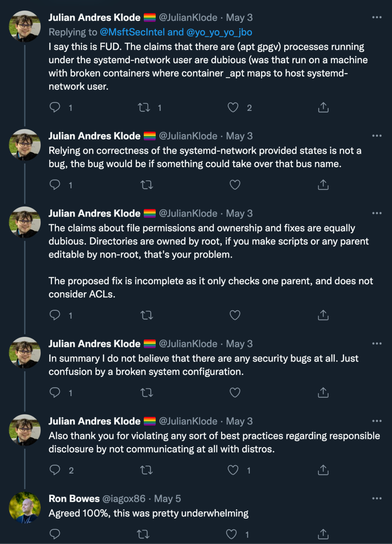This screenshot has height=544, width=392.
Task: Like the systemd-network bus name tweet
Action: [x=235, y=185]
